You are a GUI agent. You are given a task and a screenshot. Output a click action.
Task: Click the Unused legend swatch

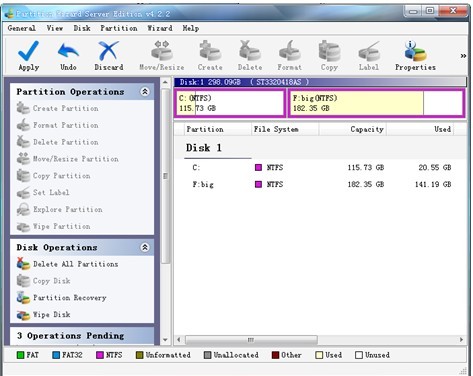359,355
